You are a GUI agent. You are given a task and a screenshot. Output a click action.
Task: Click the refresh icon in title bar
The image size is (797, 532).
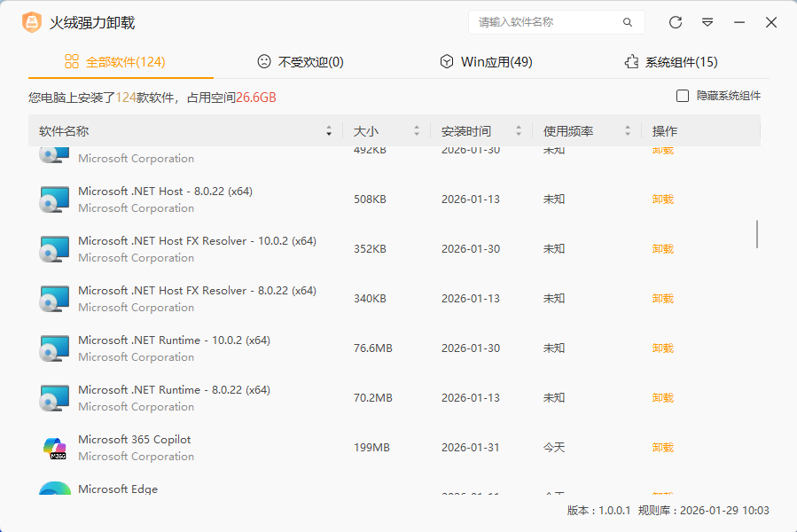[x=676, y=22]
